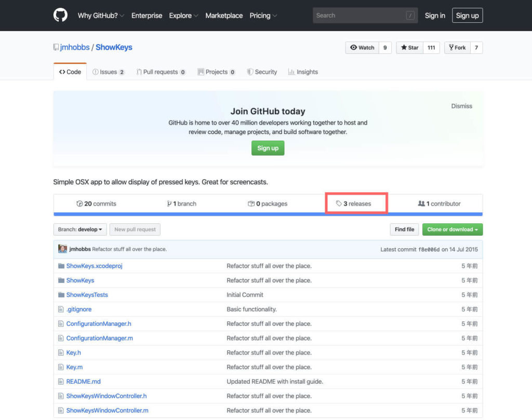Open the GitHub Octocat logo home

tap(60, 15)
